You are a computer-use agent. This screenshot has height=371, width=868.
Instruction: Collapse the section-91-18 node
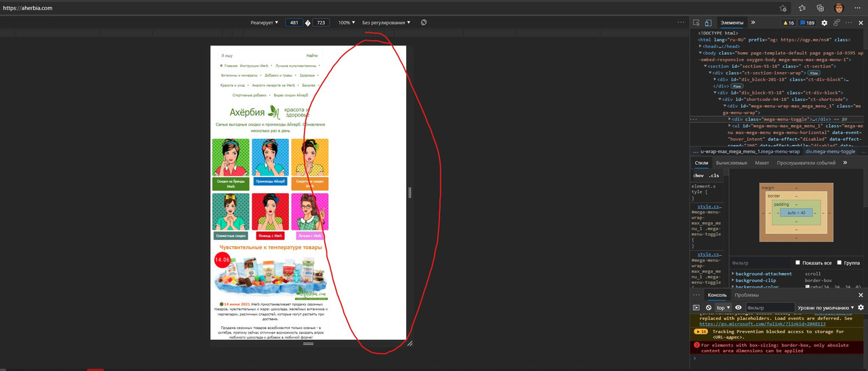705,66
